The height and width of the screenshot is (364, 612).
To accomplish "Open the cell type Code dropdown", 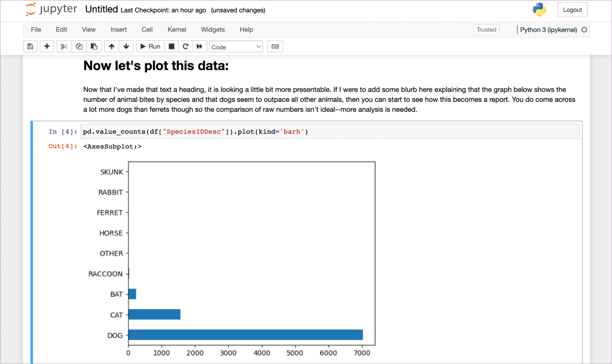I will tap(236, 47).
